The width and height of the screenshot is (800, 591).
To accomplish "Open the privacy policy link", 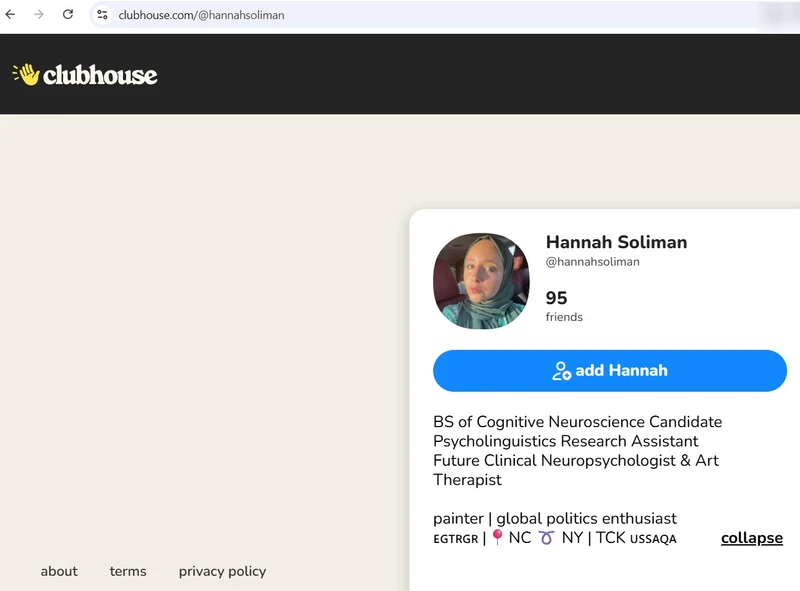I will (x=222, y=571).
